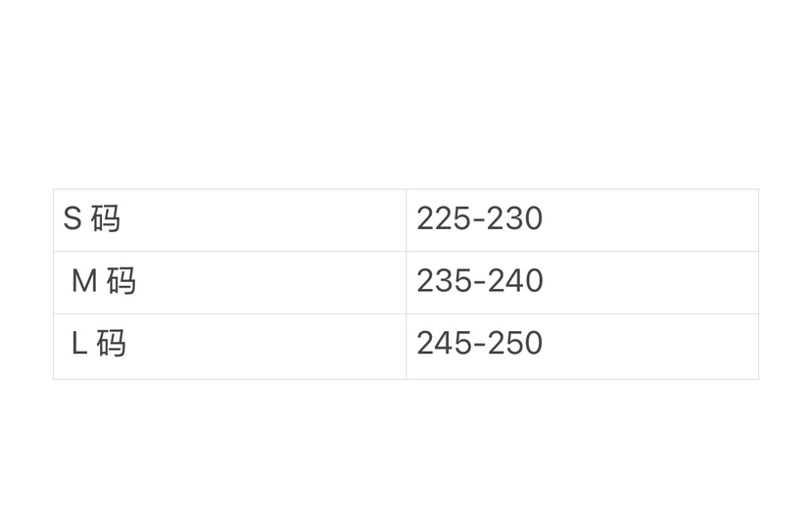812x525 pixels.
Task: Click the 码 character in the M row
Action: 121,281
